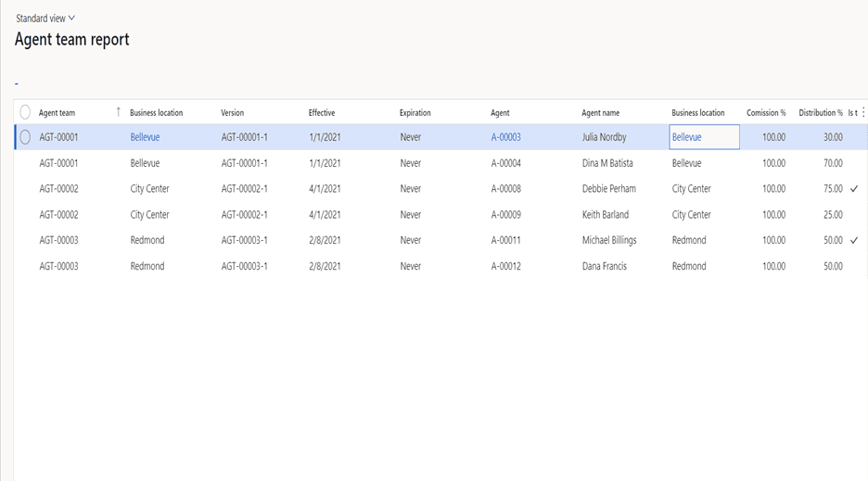Click agent A-00012 cell

pyautogui.click(x=506, y=266)
